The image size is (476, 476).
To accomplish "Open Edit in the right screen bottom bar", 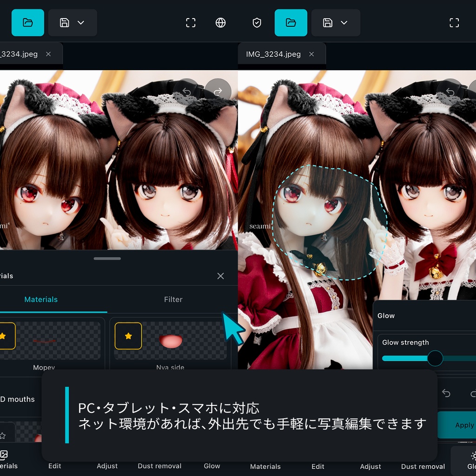I will 318,466.
